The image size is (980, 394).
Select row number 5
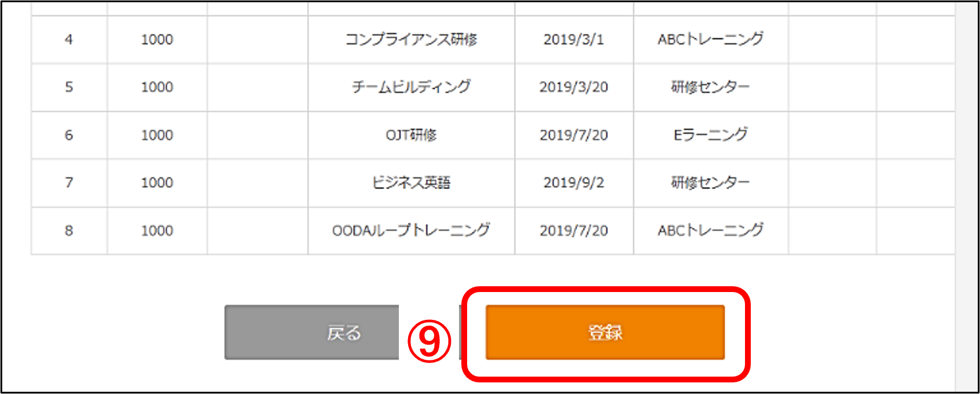69,87
